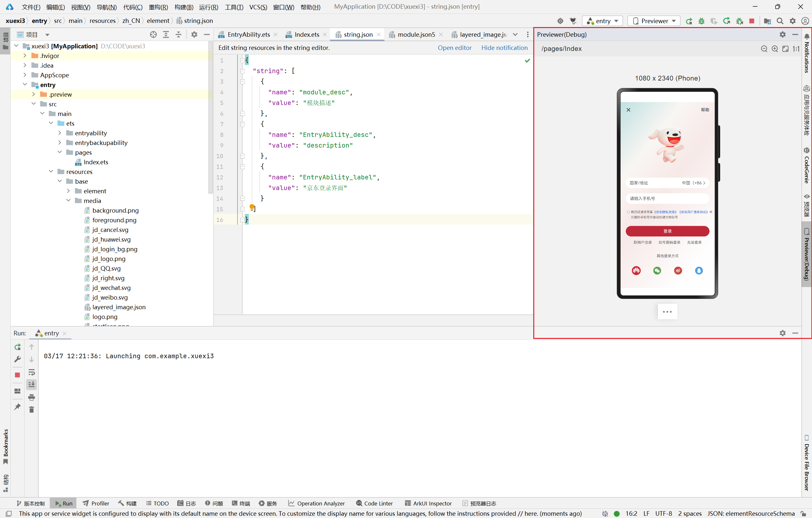Click the red Stop button in main toolbar

751,21
